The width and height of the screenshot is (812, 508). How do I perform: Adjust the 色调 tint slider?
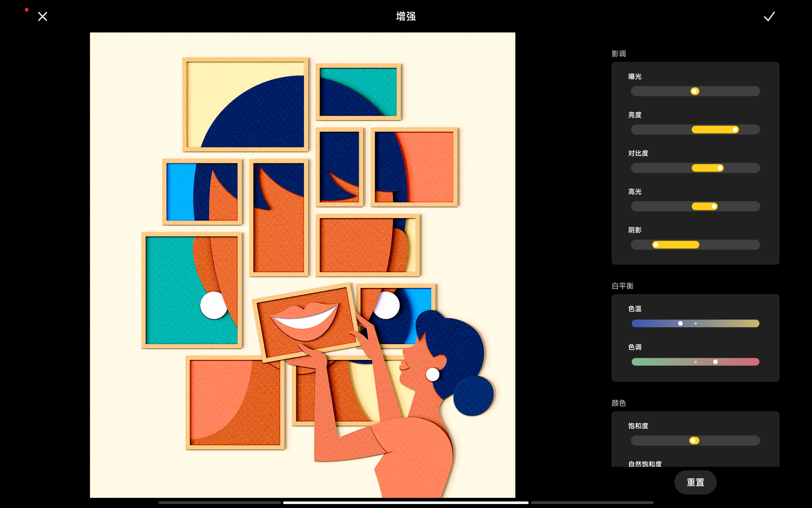pos(695,362)
